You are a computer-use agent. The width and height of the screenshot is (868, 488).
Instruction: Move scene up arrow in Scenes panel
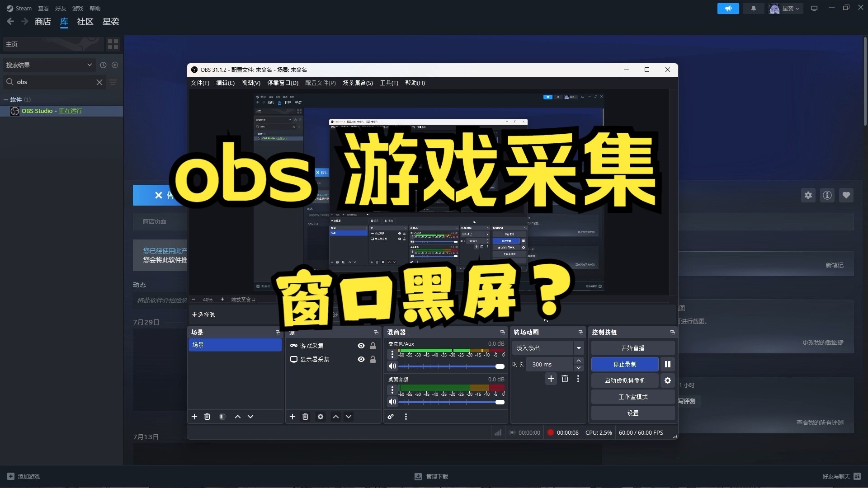238,417
